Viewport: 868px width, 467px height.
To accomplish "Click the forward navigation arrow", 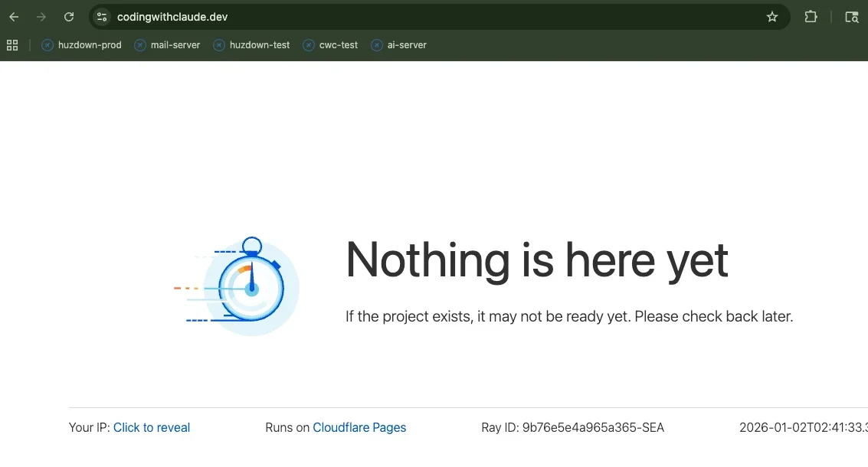I will pos(41,17).
